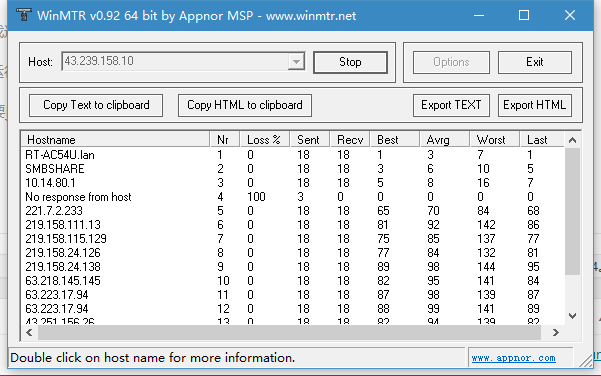Click the 100 loss value in hop 4
This screenshot has height=376, width=601.
(x=256, y=197)
